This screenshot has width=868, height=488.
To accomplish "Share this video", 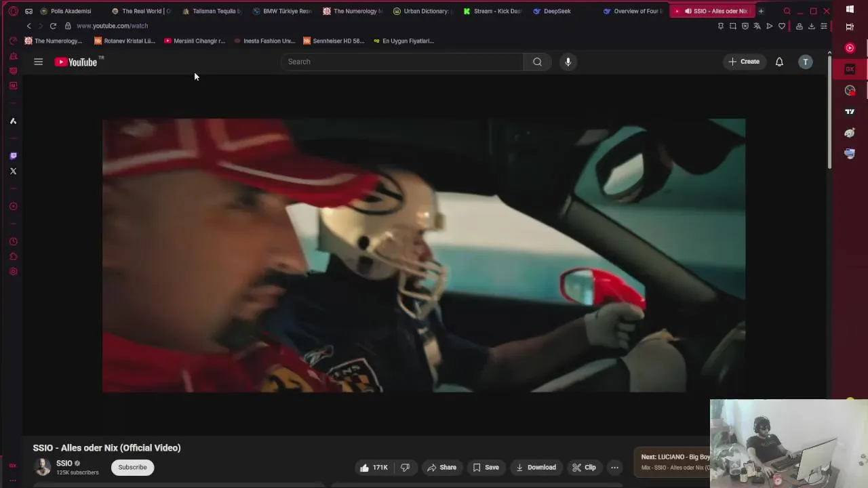I will click(x=441, y=468).
